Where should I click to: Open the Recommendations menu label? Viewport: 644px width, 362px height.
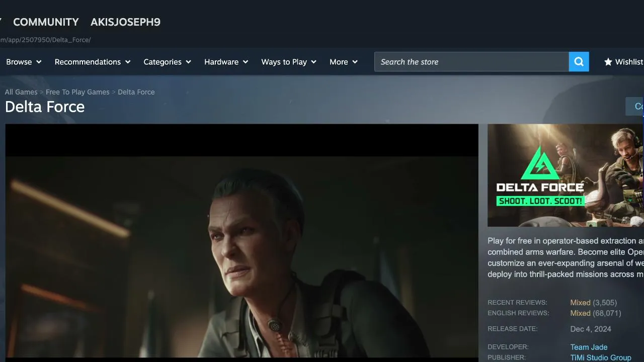tap(88, 62)
